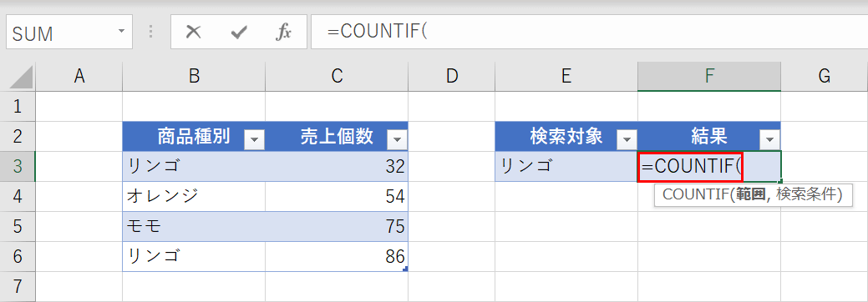Select the cell with value 75
The height and width of the screenshot is (302, 868).
pos(337,226)
